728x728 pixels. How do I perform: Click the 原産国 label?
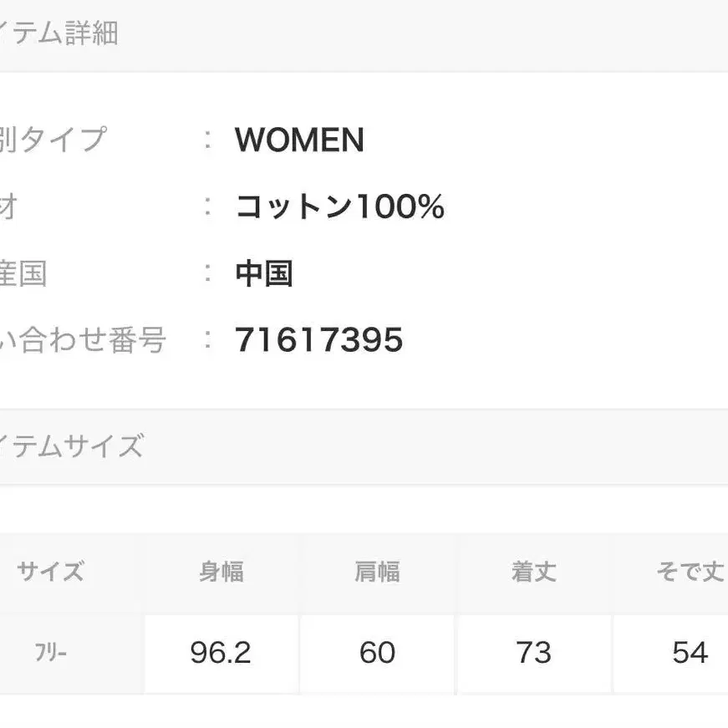[23, 273]
